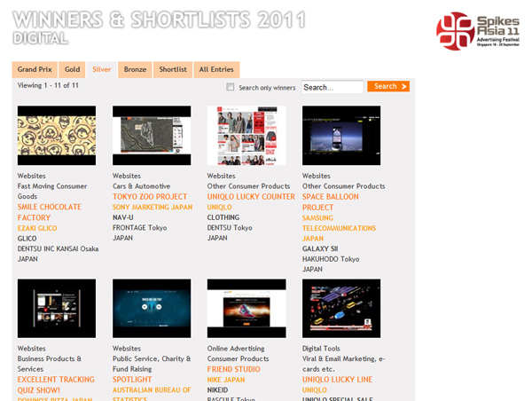The image size is (532, 401).
Task: Open the Uniqlo Lucky Counter thumbnail
Action: 246,136
